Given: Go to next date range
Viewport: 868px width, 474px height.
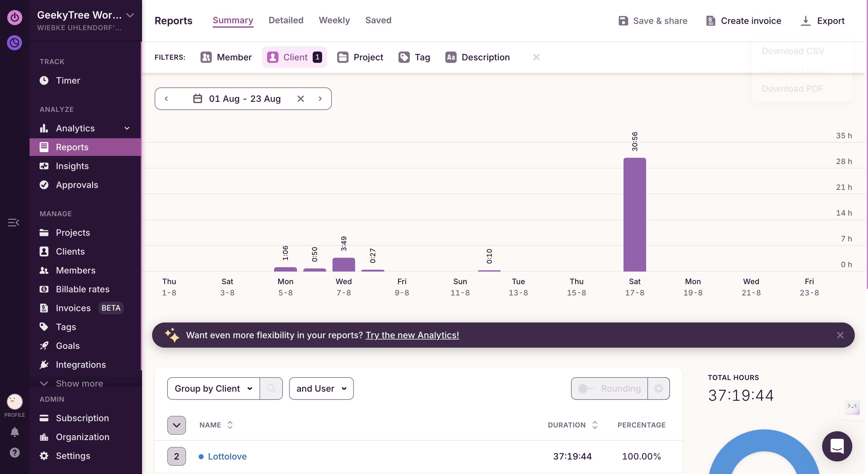Looking at the screenshot, I should [320, 98].
